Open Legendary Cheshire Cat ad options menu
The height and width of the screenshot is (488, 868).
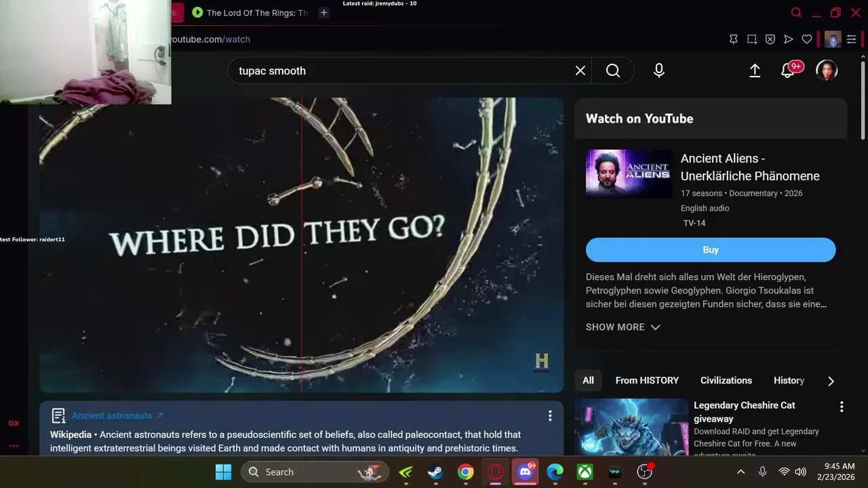(842, 407)
